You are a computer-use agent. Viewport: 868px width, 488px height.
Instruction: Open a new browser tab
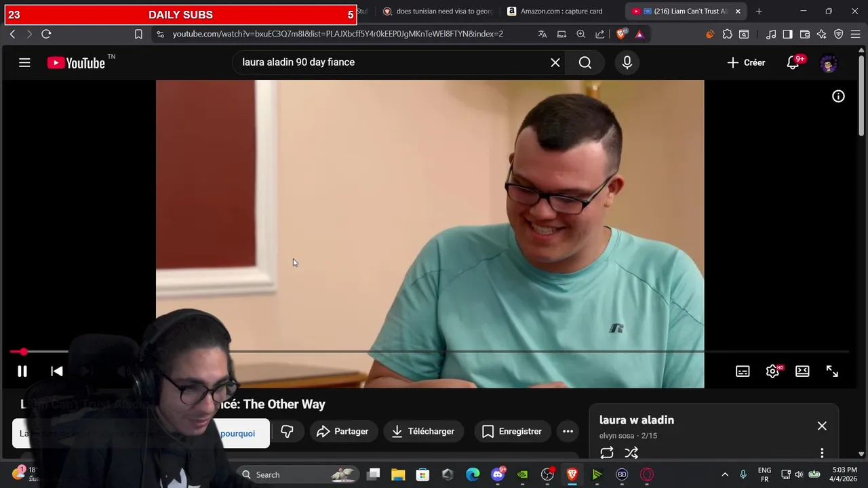pos(759,11)
